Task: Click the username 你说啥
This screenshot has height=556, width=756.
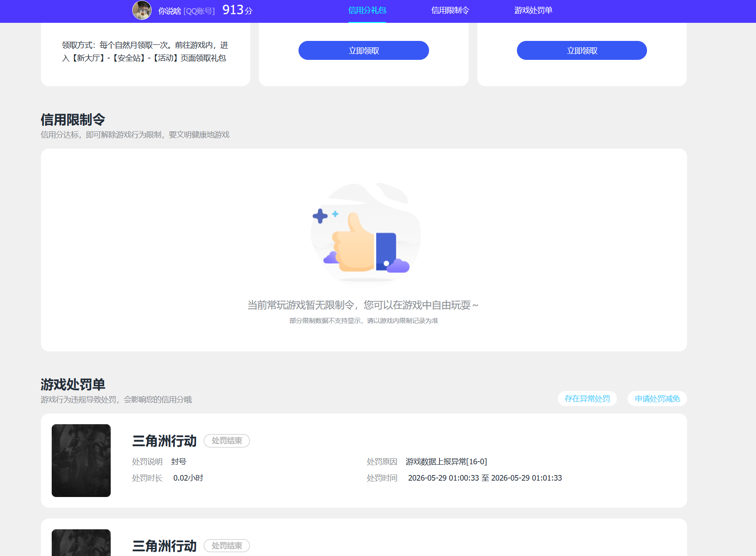Action: click(170, 11)
